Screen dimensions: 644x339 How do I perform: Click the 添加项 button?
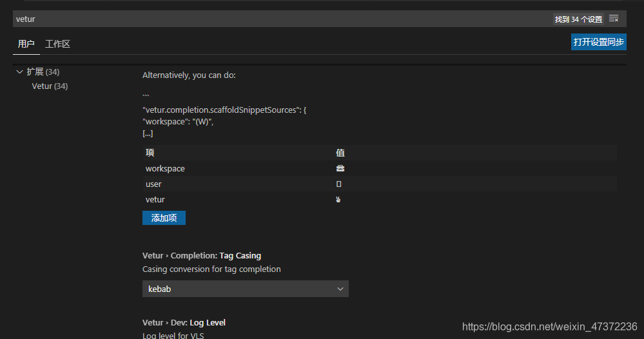click(164, 218)
